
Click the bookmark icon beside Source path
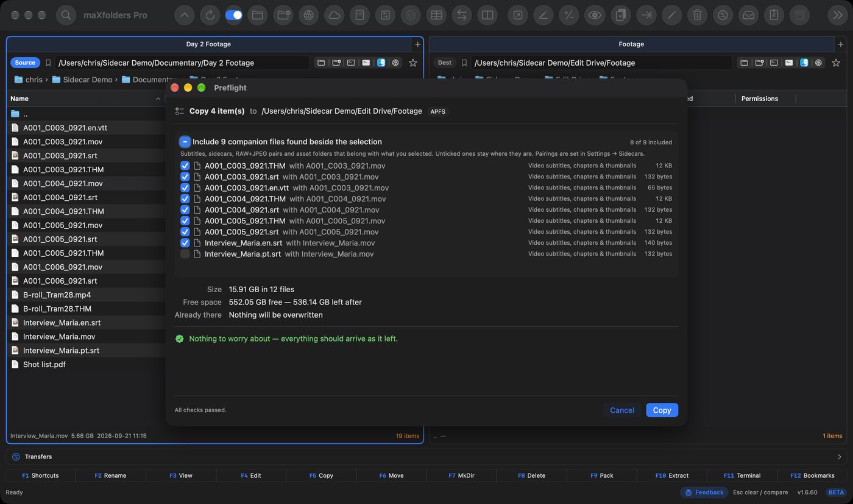(x=48, y=63)
